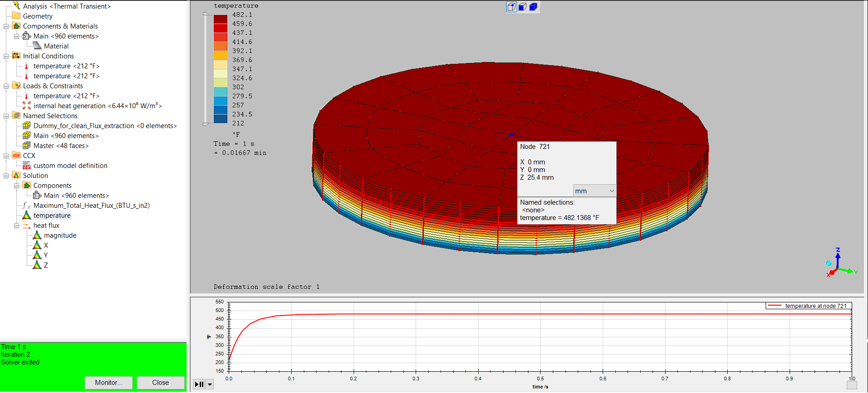
Task: Click the Material icon under Main component
Action: (x=37, y=46)
